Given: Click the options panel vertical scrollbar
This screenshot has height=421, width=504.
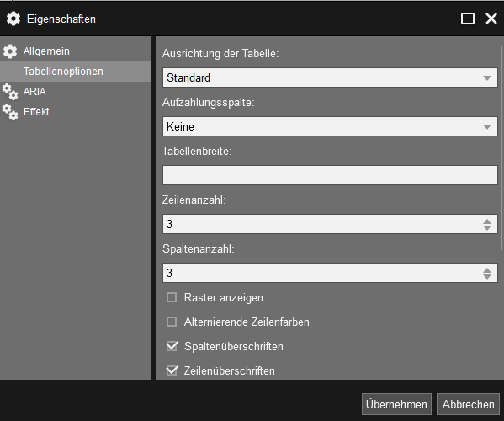Looking at the screenshot, I should pos(501,148).
